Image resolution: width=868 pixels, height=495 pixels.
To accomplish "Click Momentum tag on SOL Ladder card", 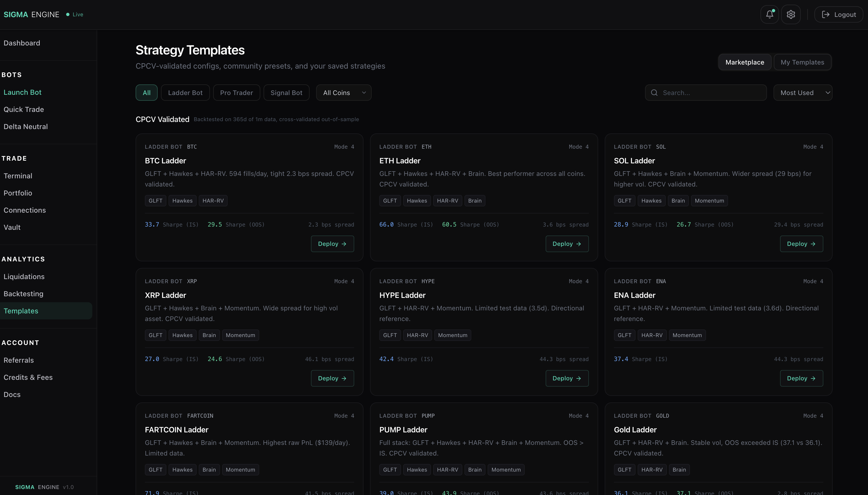I will pos(709,201).
